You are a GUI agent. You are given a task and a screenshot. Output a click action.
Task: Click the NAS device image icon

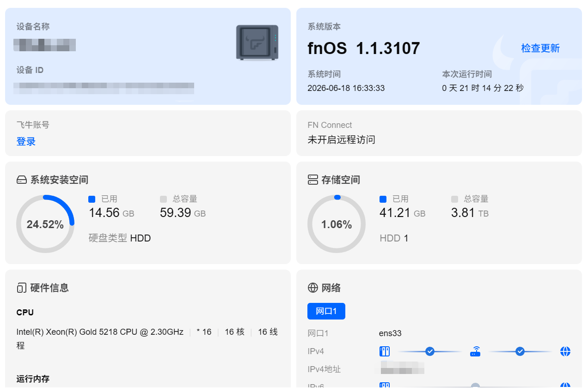point(257,42)
